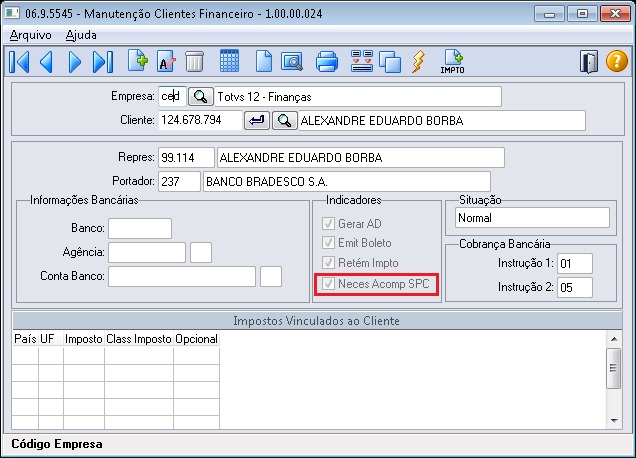The image size is (636, 458).
Task: Click the tax grid scrollbar thumb
Action: click(x=614, y=368)
